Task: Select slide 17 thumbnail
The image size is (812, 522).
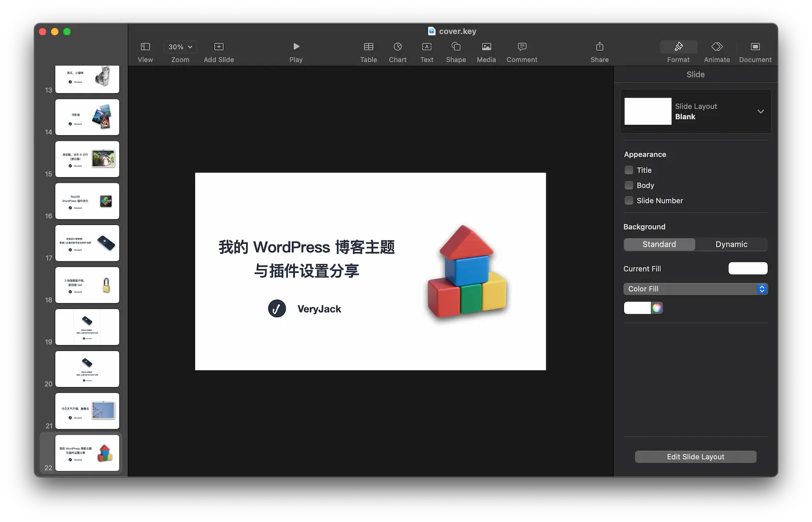Action: point(87,243)
